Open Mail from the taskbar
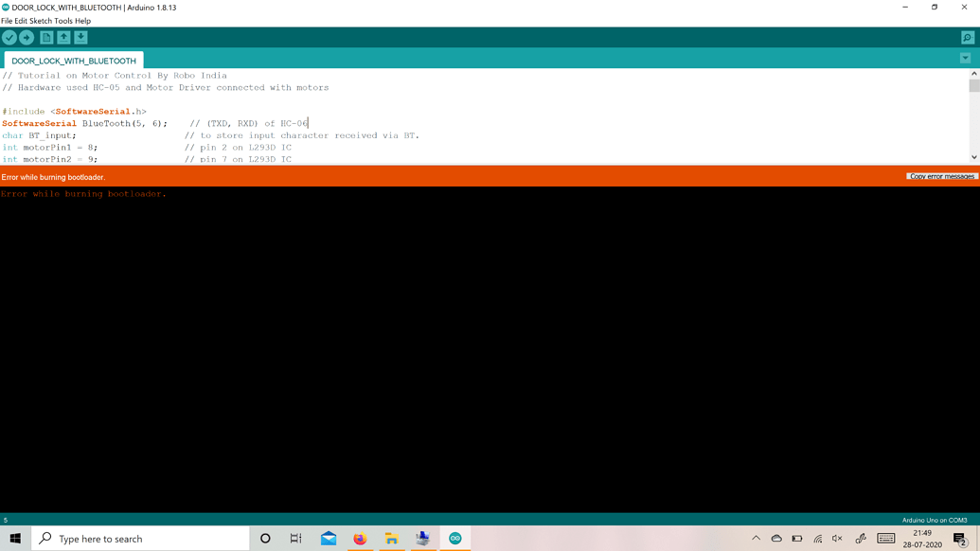Screen dimensions: 980x551 [x=328, y=538]
